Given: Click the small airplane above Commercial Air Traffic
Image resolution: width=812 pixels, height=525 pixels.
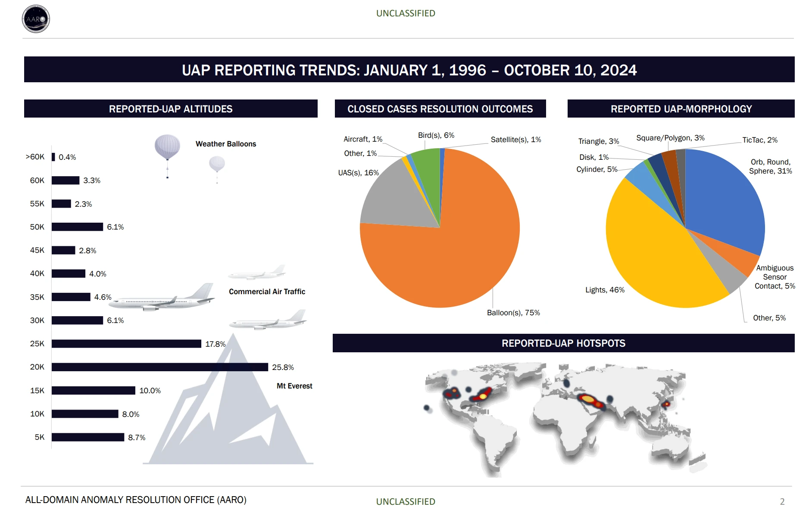Looking at the screenshot, I should 257,273.
